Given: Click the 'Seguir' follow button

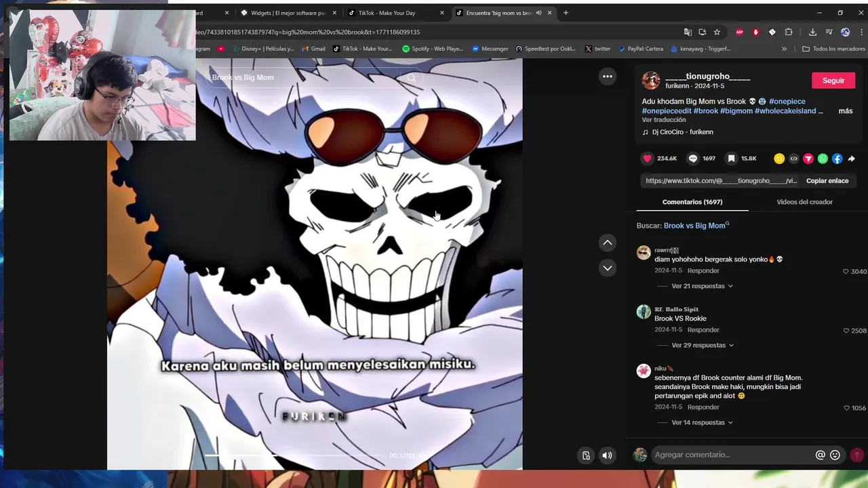Looking at the screenshot, I should click(833, 81).
